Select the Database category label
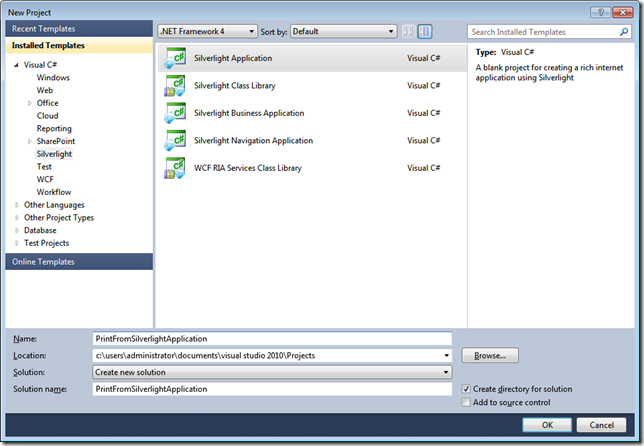The height and width of the screenshot is (446, 644). [40, 230]
